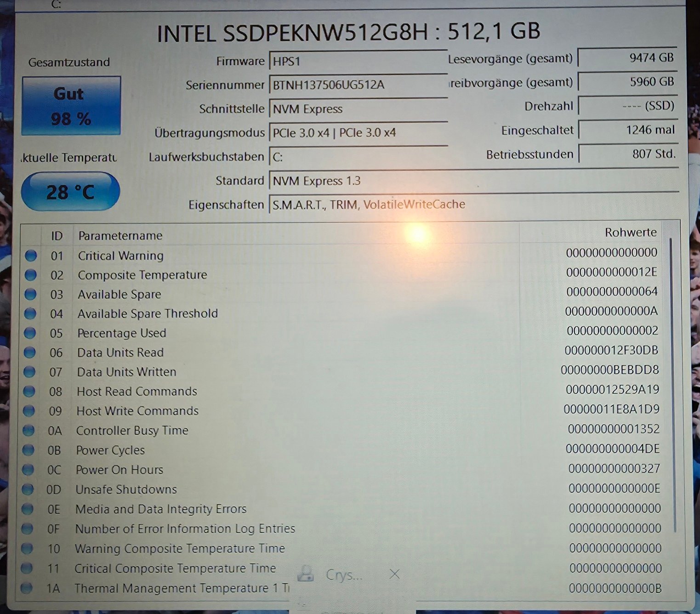Click status dot for Host Write Commands row
Screen dimensions: 700x614
(29, 410)
